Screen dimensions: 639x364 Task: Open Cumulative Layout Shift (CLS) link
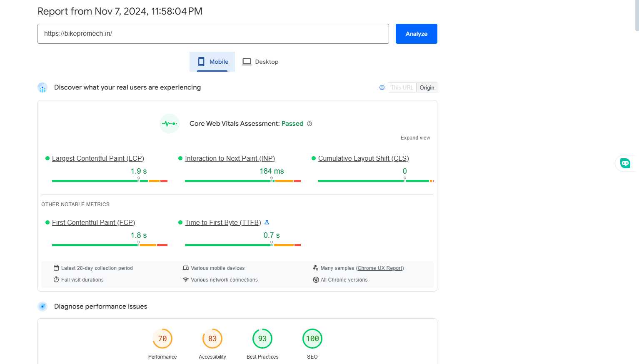[x=363, y=158]
